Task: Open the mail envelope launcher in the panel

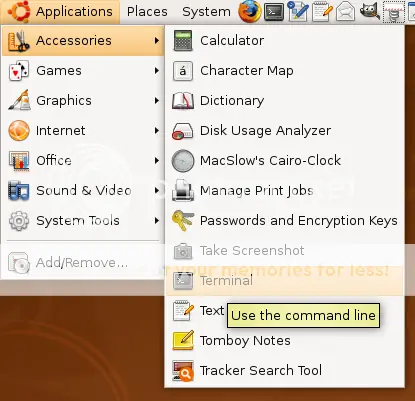Action: [x=345, y=12]
